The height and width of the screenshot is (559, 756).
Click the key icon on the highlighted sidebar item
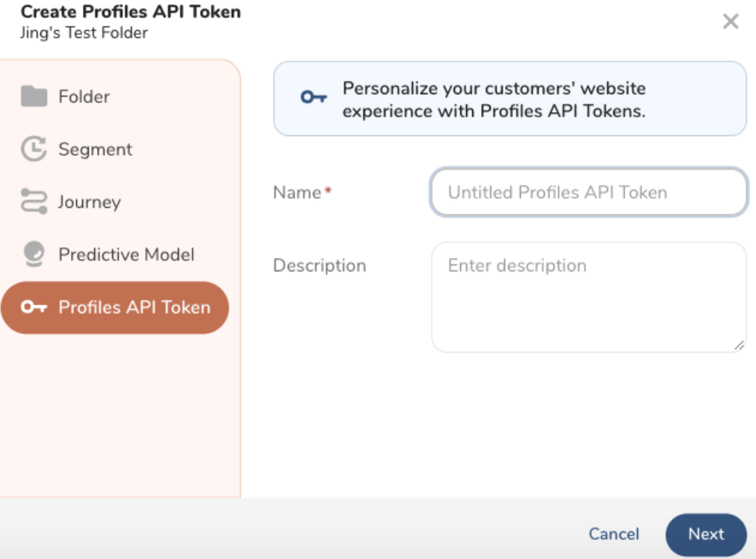34,307
